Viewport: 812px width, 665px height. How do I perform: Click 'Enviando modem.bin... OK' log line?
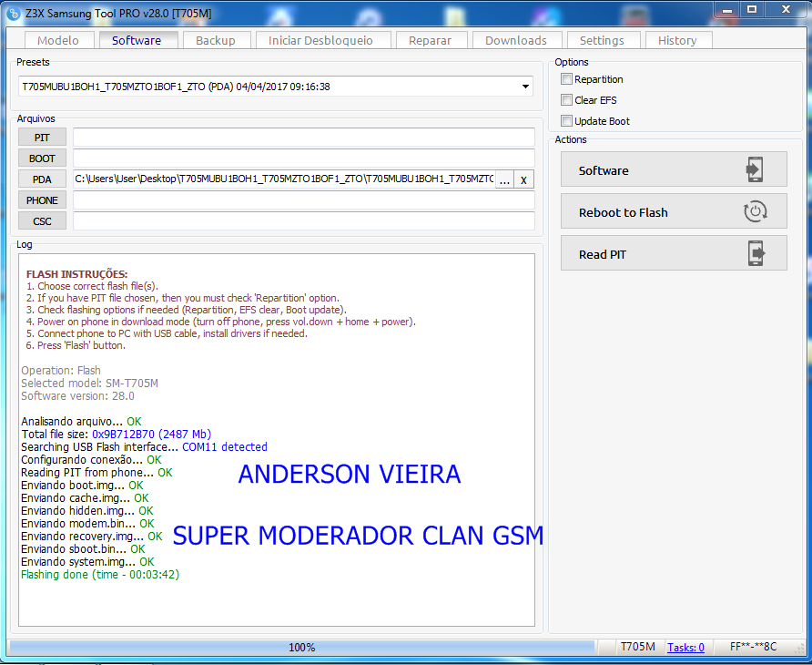[x=87, y=524]
